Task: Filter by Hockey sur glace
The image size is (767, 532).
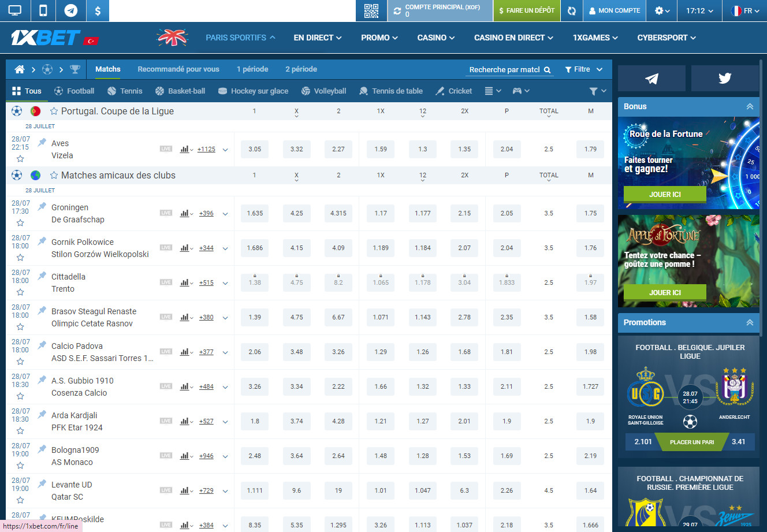Action: (253, 91)
